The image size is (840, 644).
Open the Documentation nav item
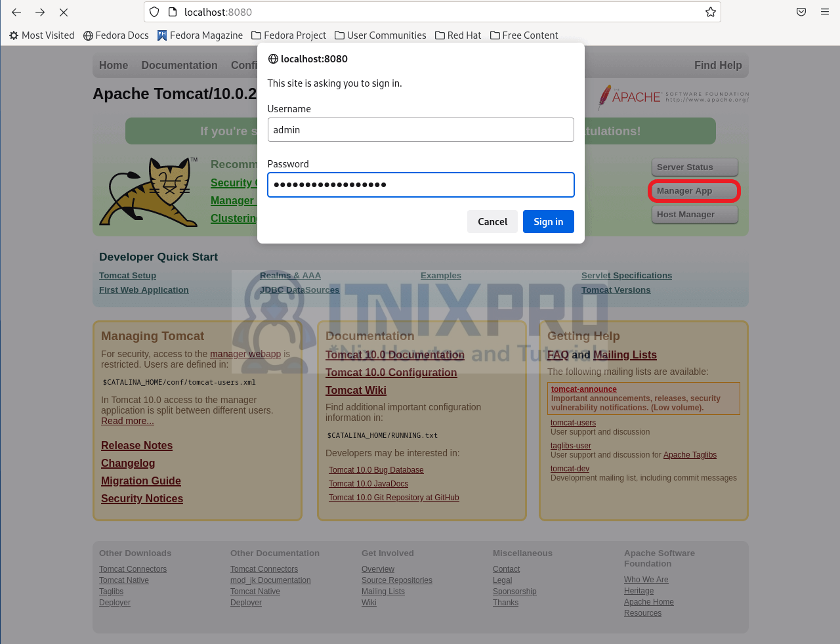coord(179,65)
